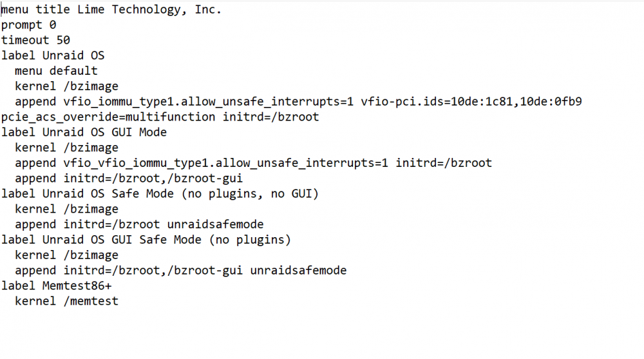This screenshot has width=644, height=359.
Task: Click 'vfio_iommu_type1.allow_unsafe_interrupts=1' in first append
Action: click(x=208, y=102)
